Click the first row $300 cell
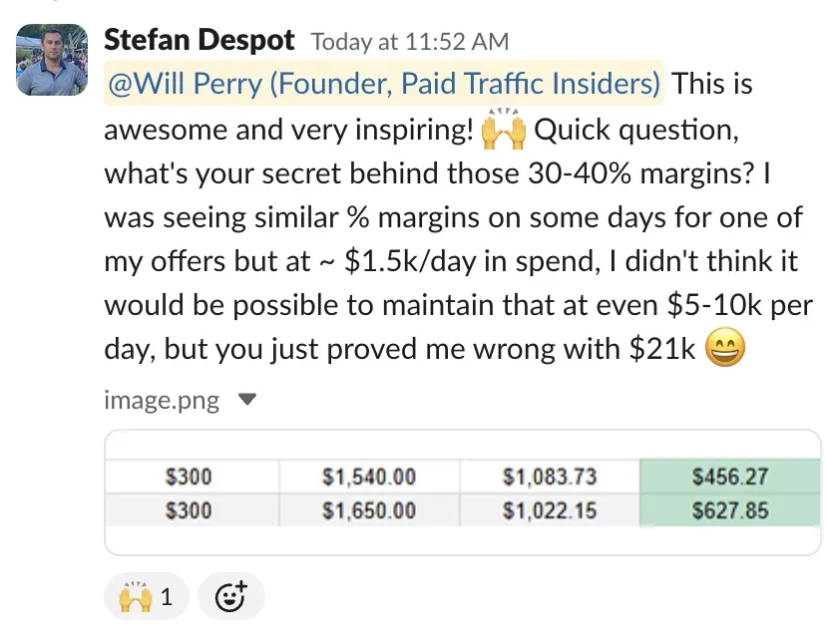Viewport: 828px width, 644px height. click(188, 477)
